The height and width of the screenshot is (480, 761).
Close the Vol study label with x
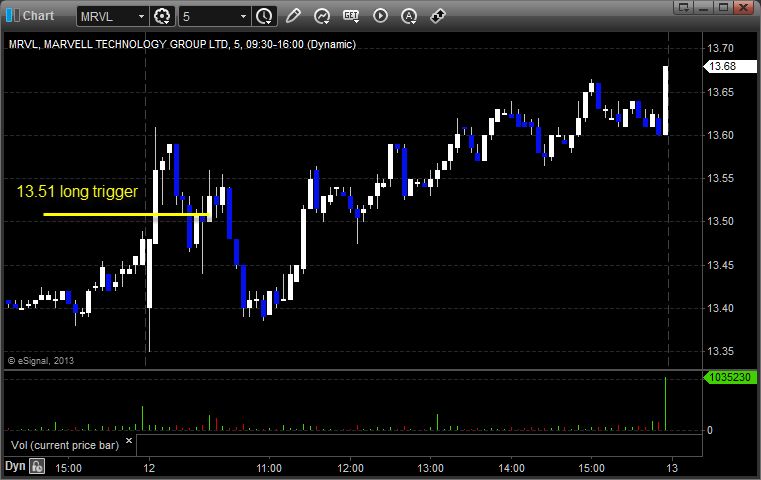tap(129, 441)
